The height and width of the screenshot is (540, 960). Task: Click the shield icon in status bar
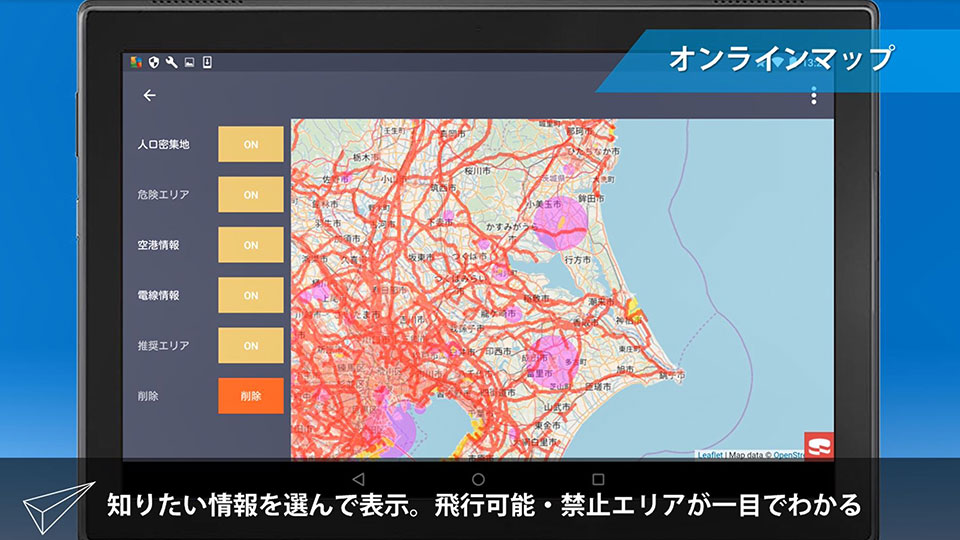(153, 62)
